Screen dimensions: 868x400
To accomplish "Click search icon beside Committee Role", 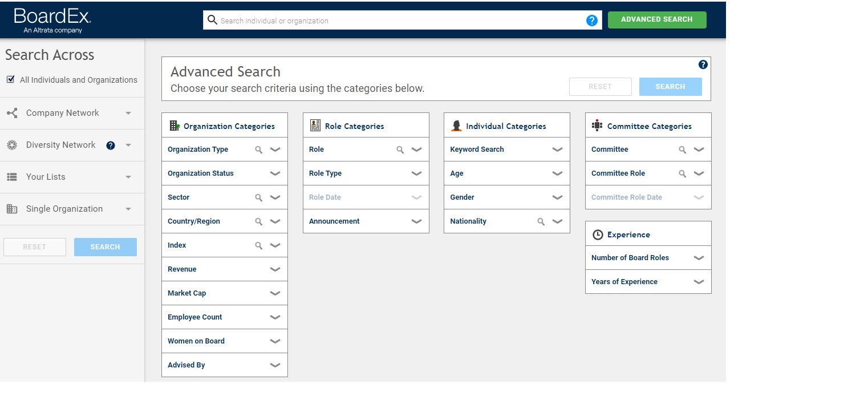I will 683,173.
